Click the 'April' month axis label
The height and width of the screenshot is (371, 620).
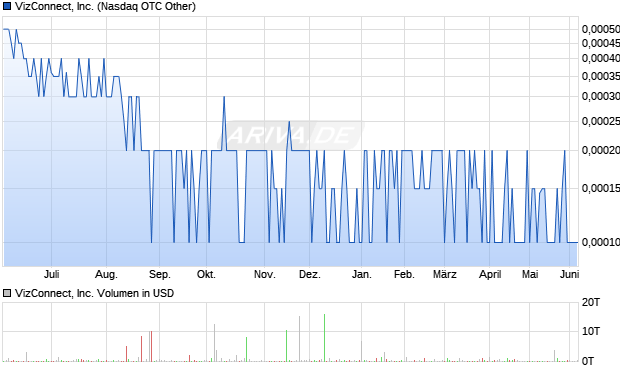(490, 274)
